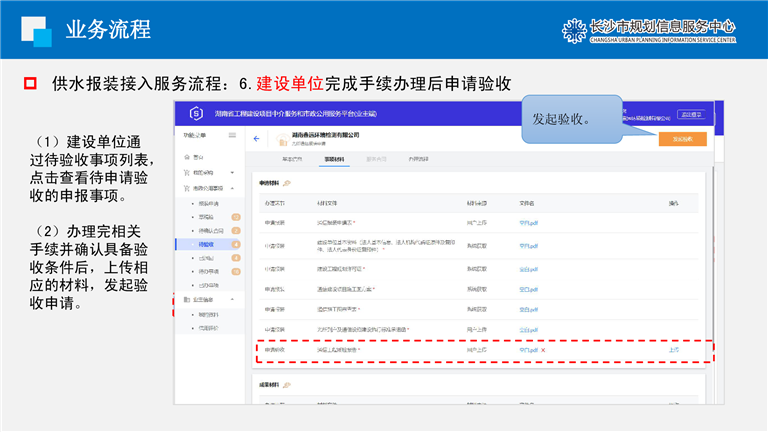Select the highlighted 待验收 sidebar item
Viewport: 768px width, 432px height.
pos(207,243)
